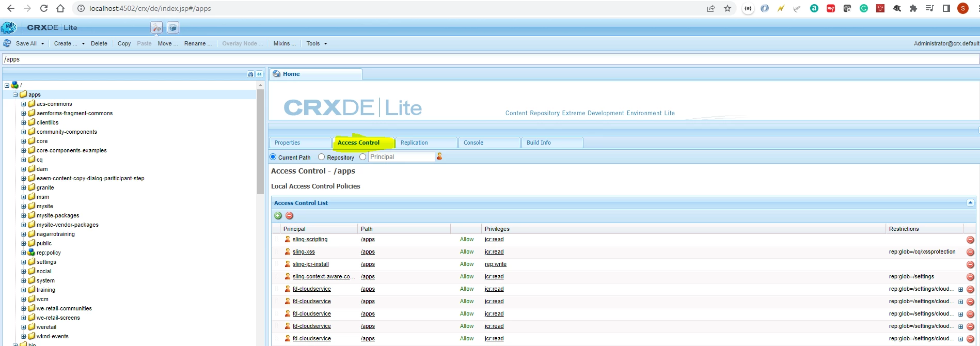
Task: Click the Rename toolbar button
Action: pyautogui.click(x=198, y=43)
